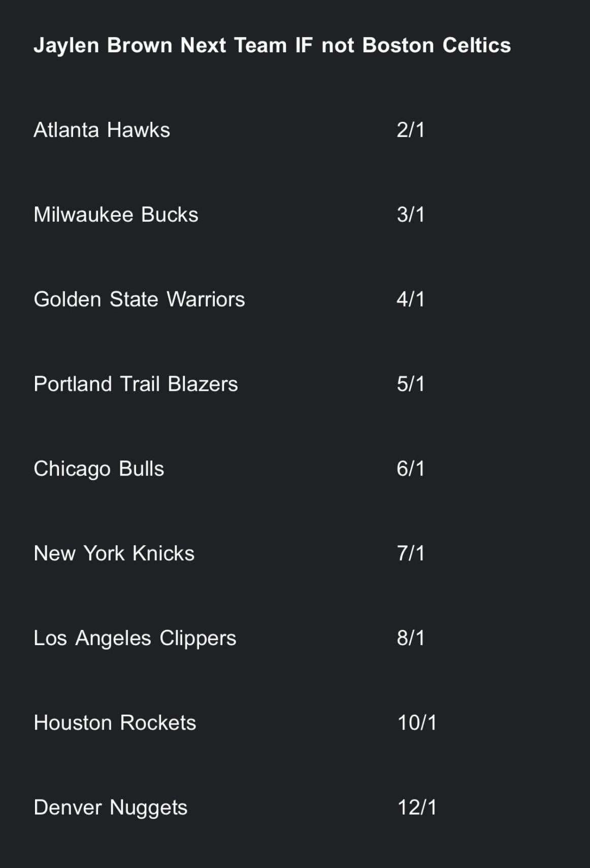Click the 6/1 odds for Chicago
The width and height of the screenshot is (590, 868).
click(410, 469)
